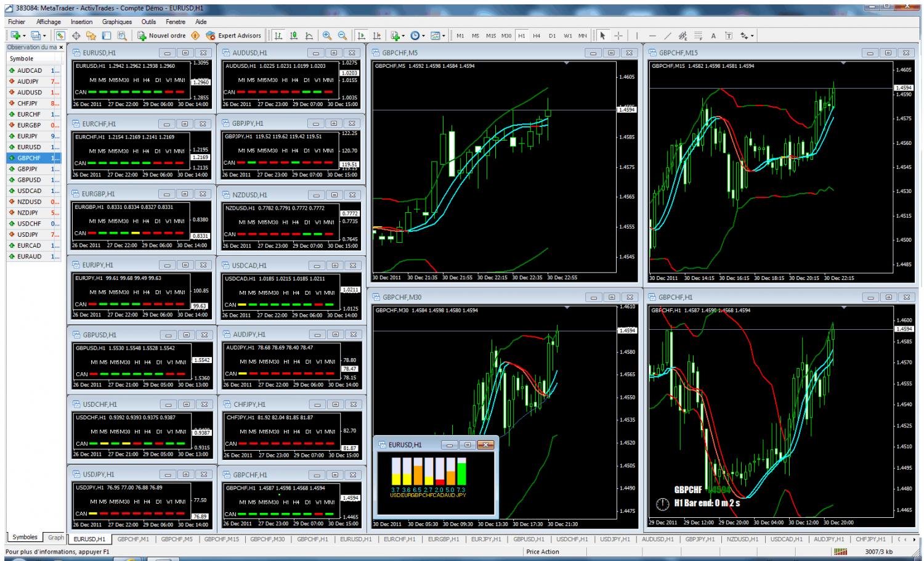Open the Outils menu
924x561 pixels.
(148, 22)
